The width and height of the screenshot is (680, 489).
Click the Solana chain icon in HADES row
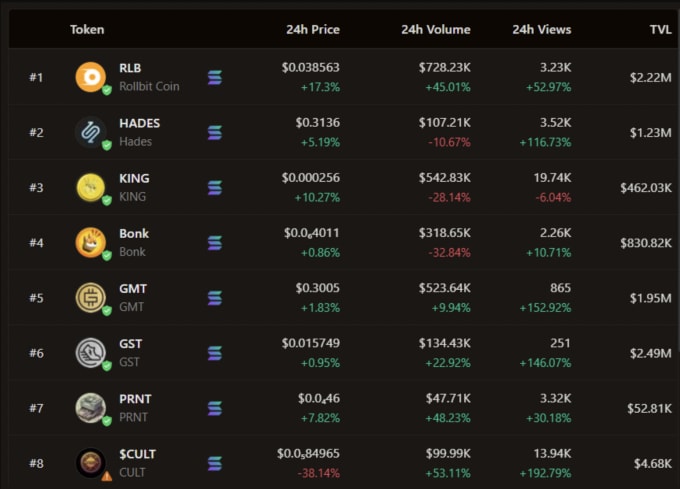click(x=215, y=133)
